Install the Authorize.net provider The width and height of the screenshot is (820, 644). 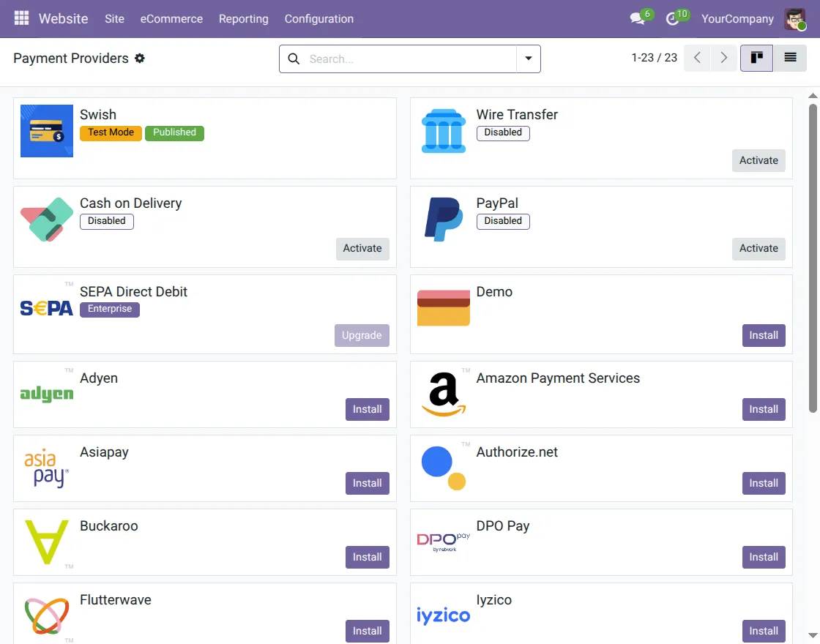coord(764,484)
